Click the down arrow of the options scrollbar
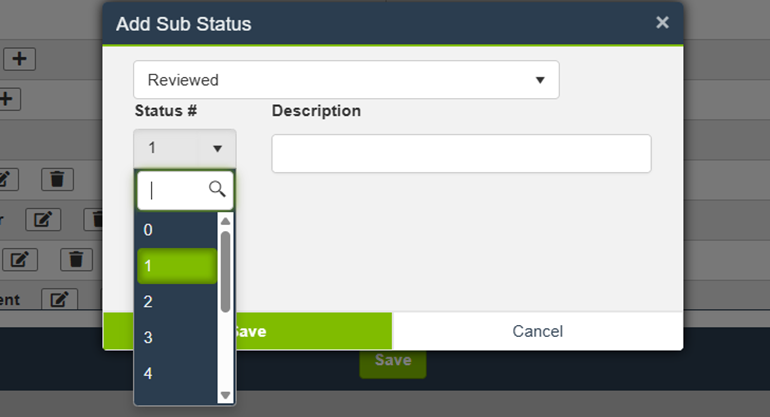This screenshot has height=417, width=770. (226, 395)
